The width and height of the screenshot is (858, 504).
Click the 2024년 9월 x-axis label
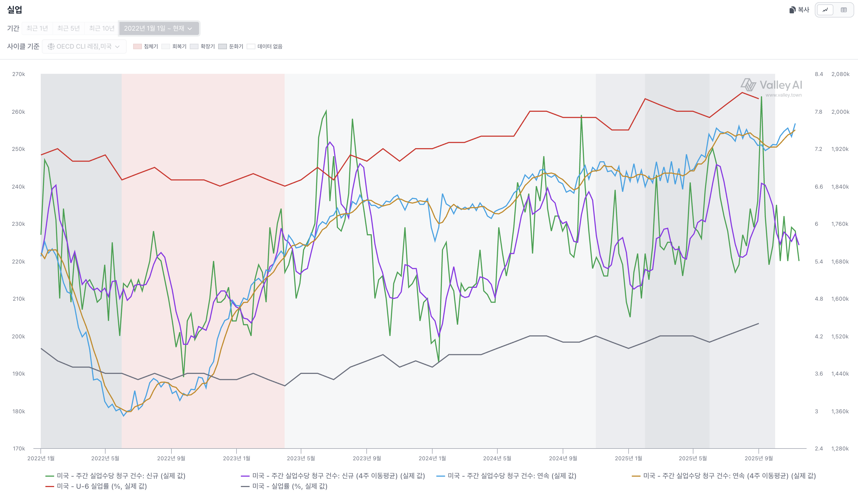point(563,458)
